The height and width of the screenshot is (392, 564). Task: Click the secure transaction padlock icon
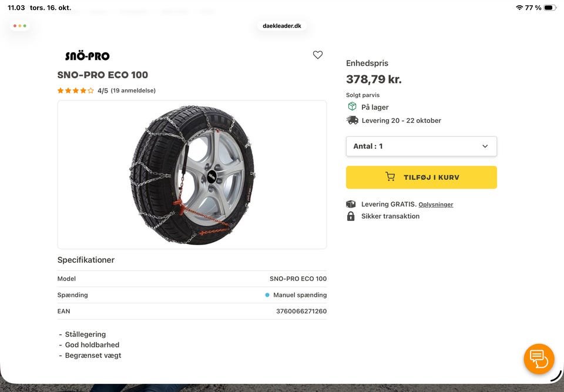[x=351, y=216]
